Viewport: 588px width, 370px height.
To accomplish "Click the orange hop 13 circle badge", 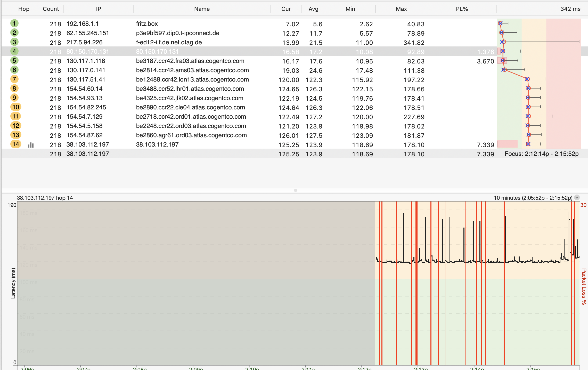I will point(16,135).
